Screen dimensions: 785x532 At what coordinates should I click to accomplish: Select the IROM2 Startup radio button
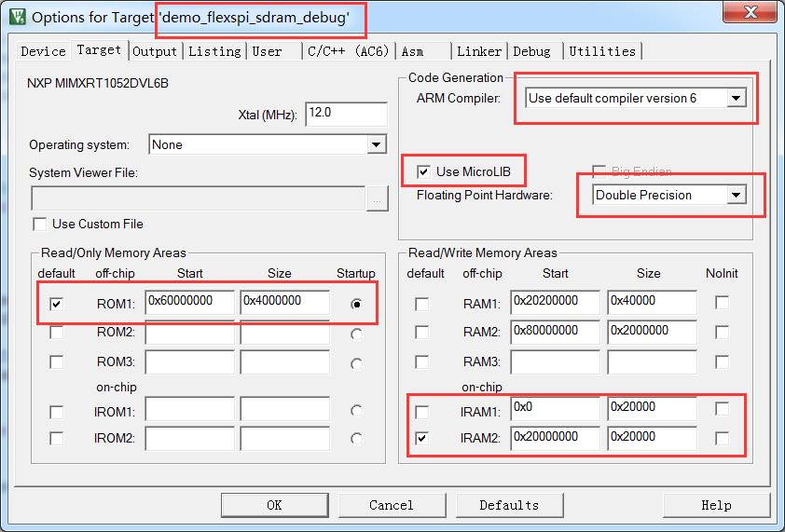(x=356, y=439)
